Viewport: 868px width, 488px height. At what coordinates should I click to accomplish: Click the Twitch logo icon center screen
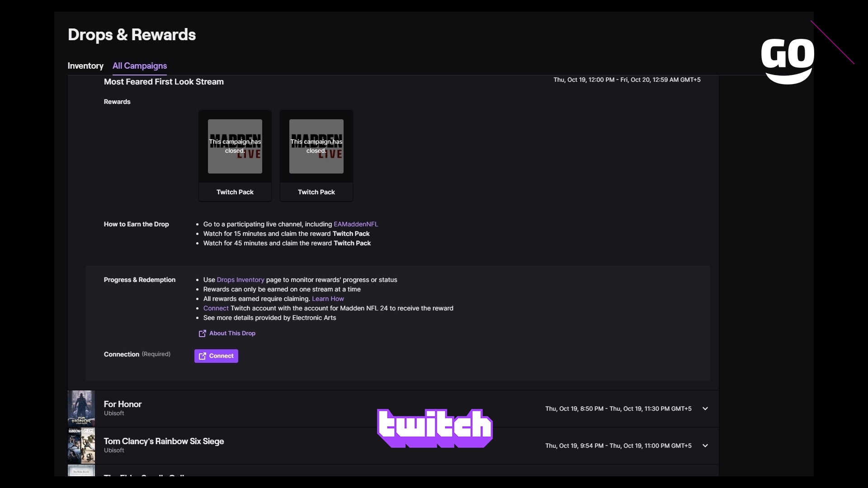tap(434, 427)
